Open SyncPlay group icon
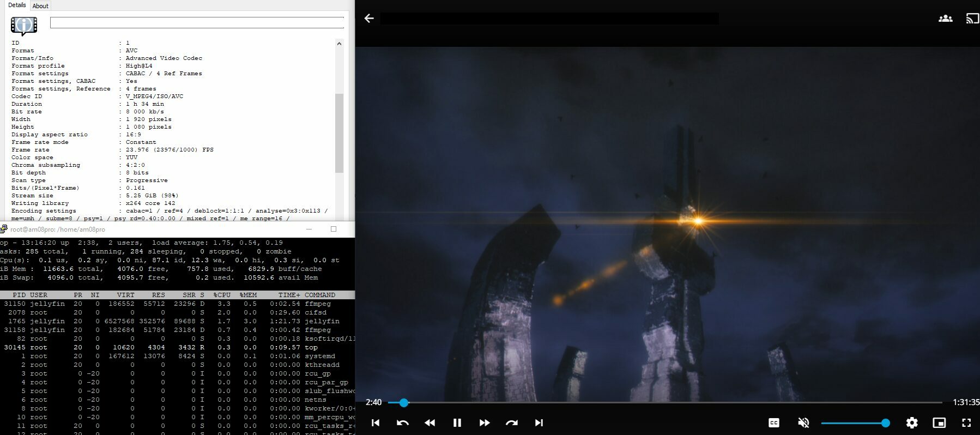 pyautogui.click(x=945, y=19)
